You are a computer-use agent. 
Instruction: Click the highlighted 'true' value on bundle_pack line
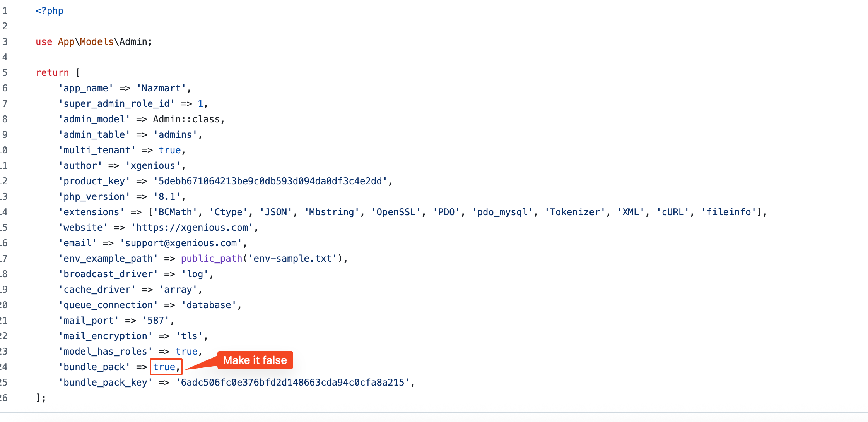pyautogui.click(x=164, y=367)
